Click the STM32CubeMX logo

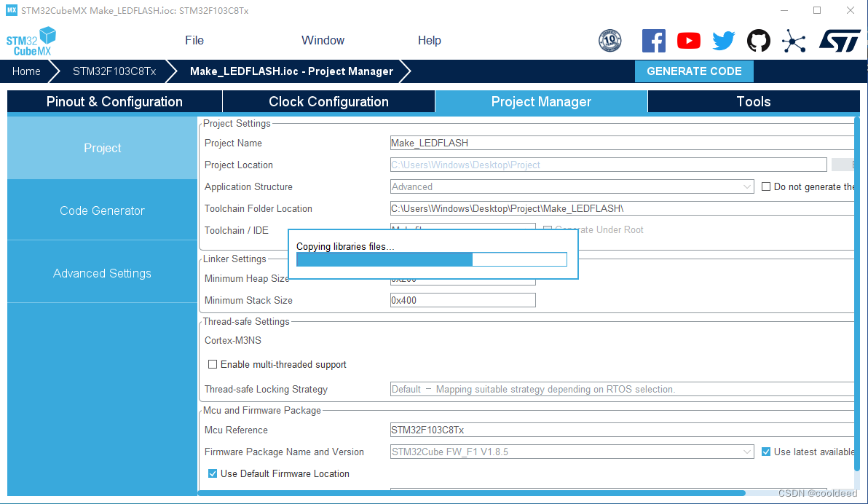(x=31, y=41)
